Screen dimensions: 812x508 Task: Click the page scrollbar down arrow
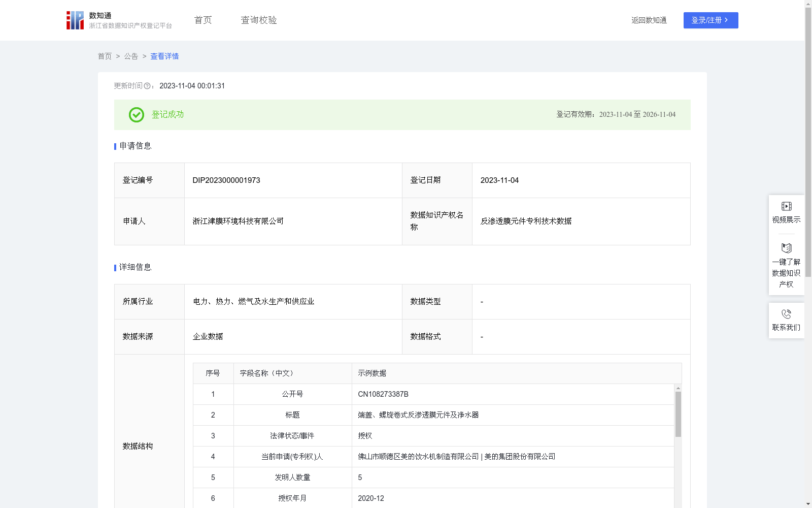coord(808,504)
